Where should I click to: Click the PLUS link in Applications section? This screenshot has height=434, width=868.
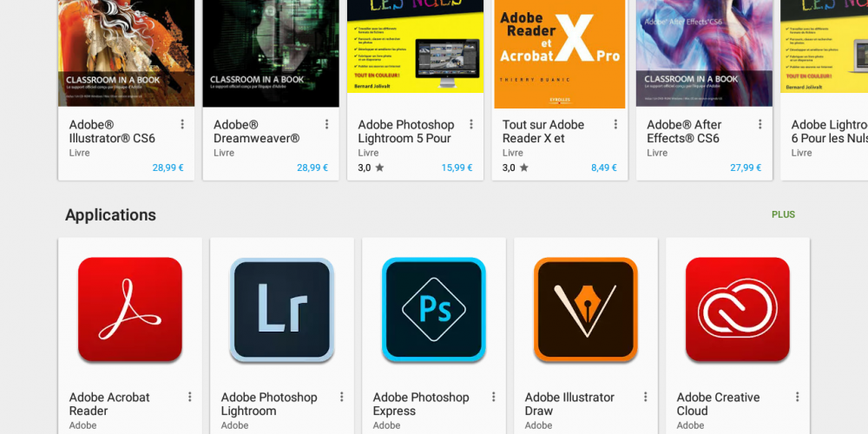(783, 214)
